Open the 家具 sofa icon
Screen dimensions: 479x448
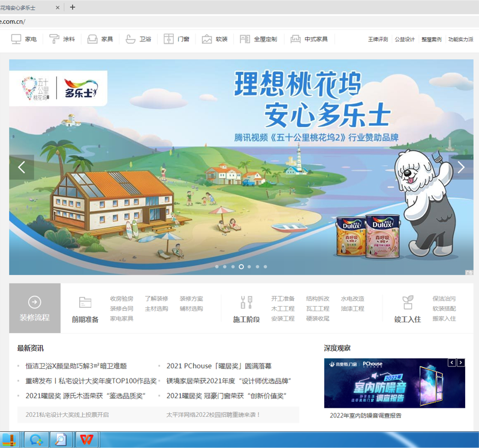[92, 39]
